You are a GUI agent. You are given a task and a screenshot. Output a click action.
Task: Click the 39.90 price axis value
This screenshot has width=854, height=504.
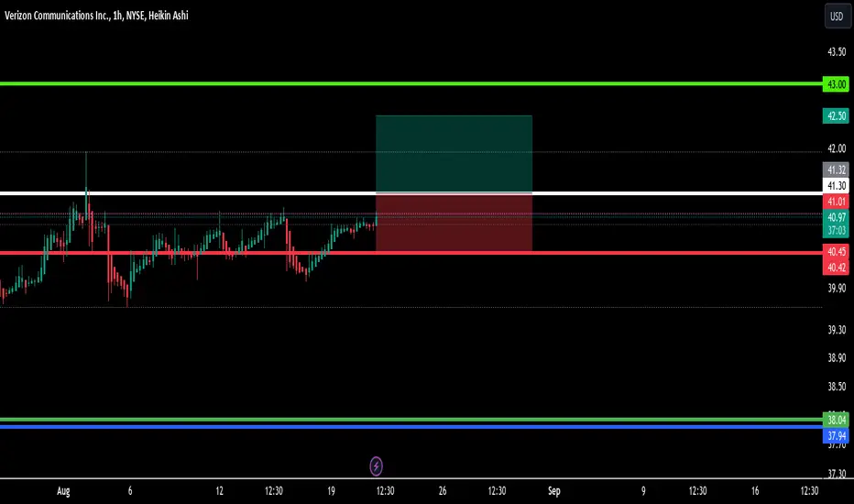click(x=837, y=289)
